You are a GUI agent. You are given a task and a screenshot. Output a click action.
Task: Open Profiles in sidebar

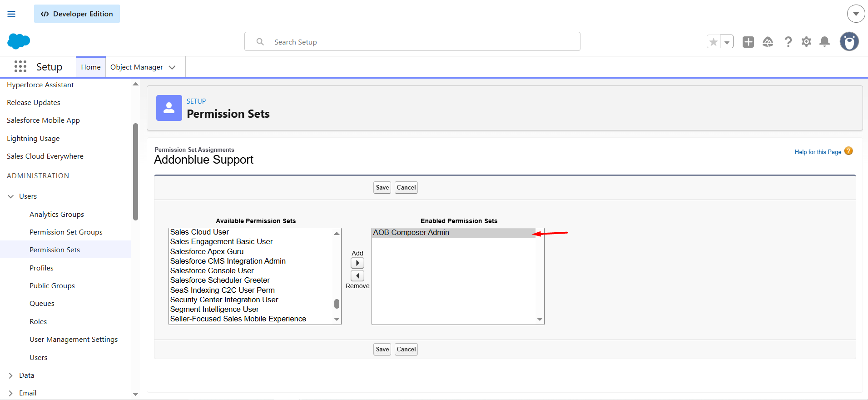(x=41, y=268)
